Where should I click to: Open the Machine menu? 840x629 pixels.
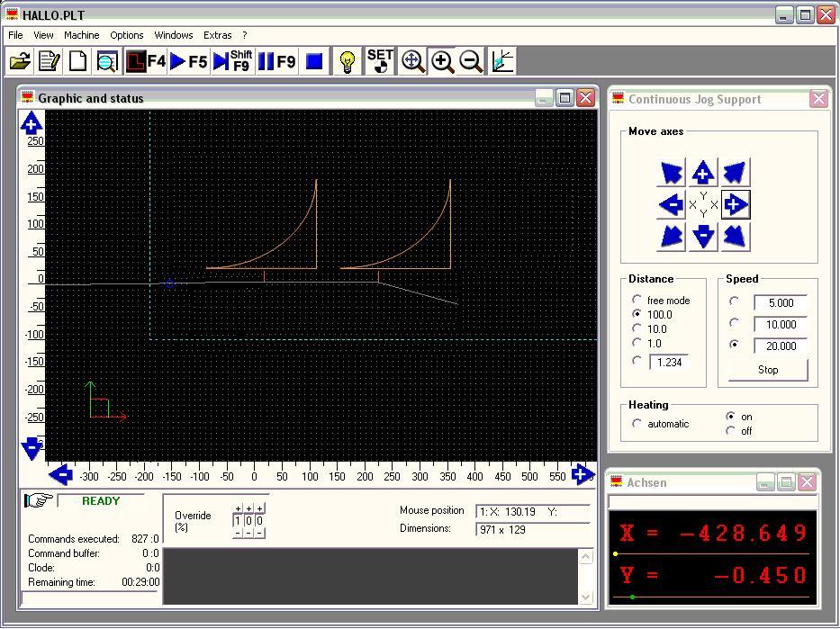pyautogui.click(x=81, y=35)
